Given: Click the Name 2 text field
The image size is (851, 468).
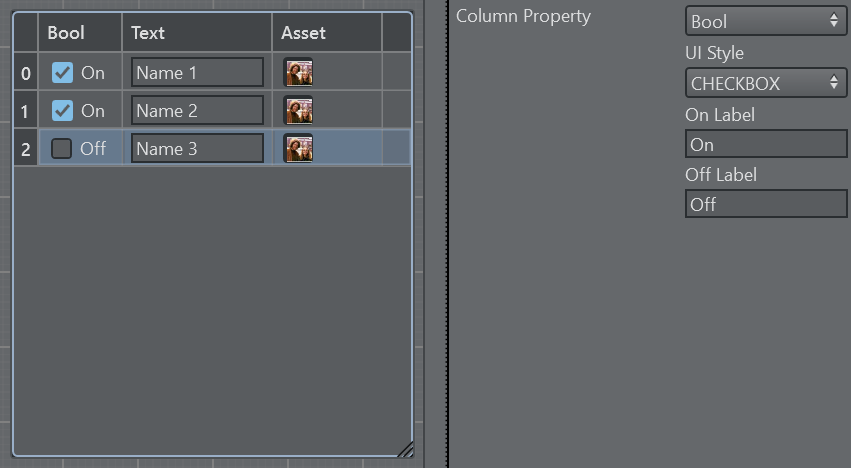Looking at the screenshot, I should (x=197, y=110).
